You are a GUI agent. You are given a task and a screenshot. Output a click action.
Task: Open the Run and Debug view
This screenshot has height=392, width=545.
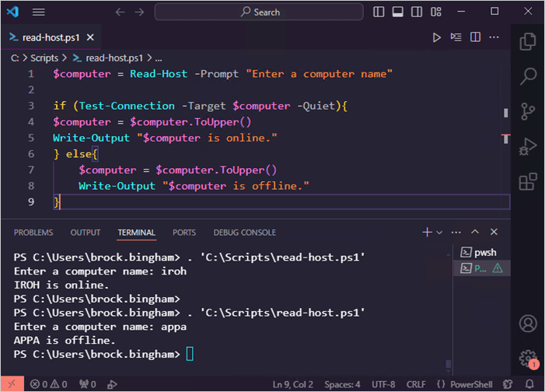pyautogui.click(x=528, y=146)
